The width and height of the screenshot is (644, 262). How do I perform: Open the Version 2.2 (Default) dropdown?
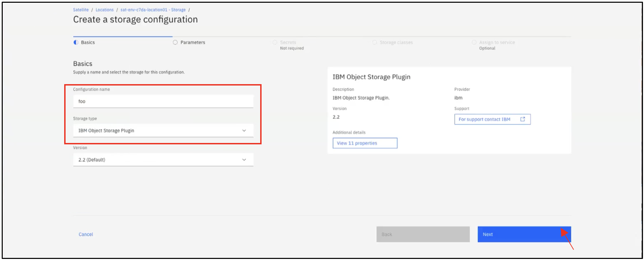163,160
